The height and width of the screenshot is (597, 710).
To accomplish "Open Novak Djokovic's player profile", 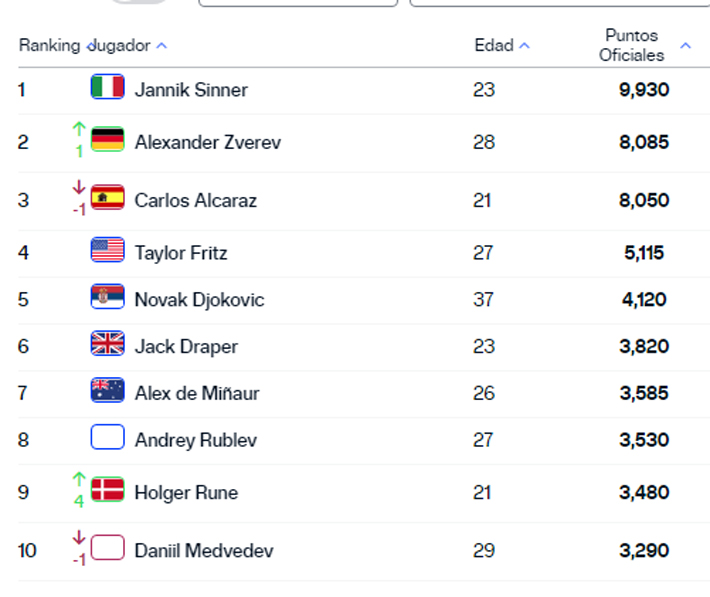I will 199,299.
